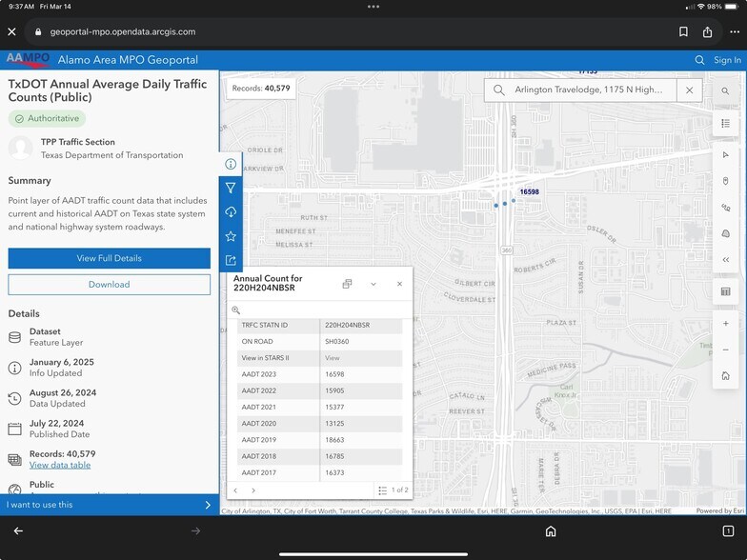Zoom in on the map with plus button
The height and width of the screenshot is (560, 747).
pos(725,324)
